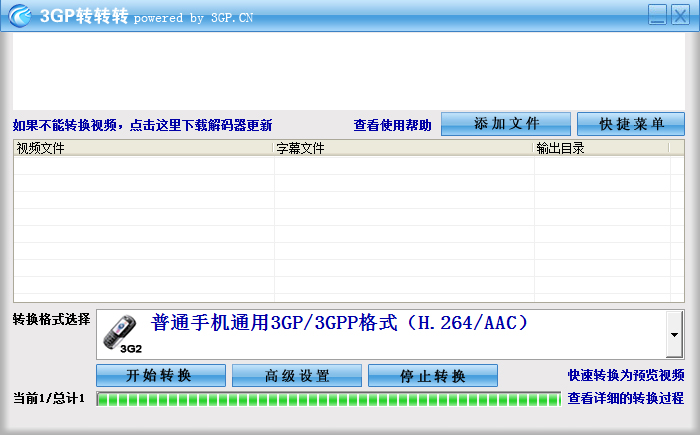Click the decoder update download link

point(142,125)
